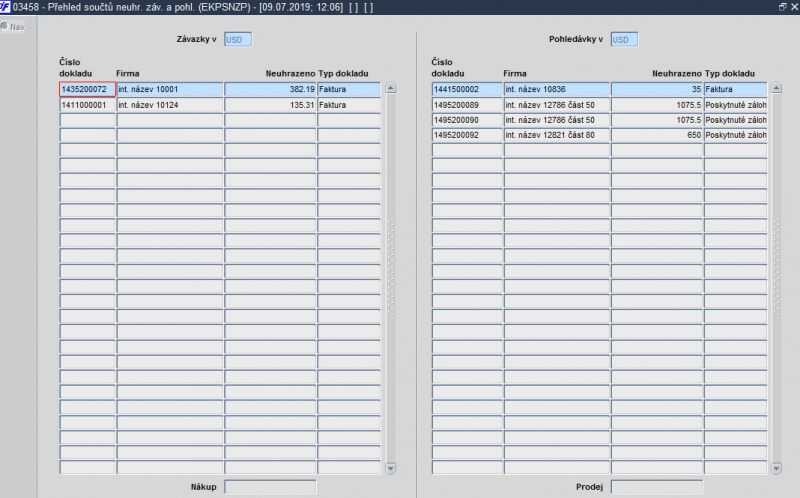The image size is (800, 498).
Task: Click the Pohledávky scrollbar up arrow
Action: click(x=777, y=88)
